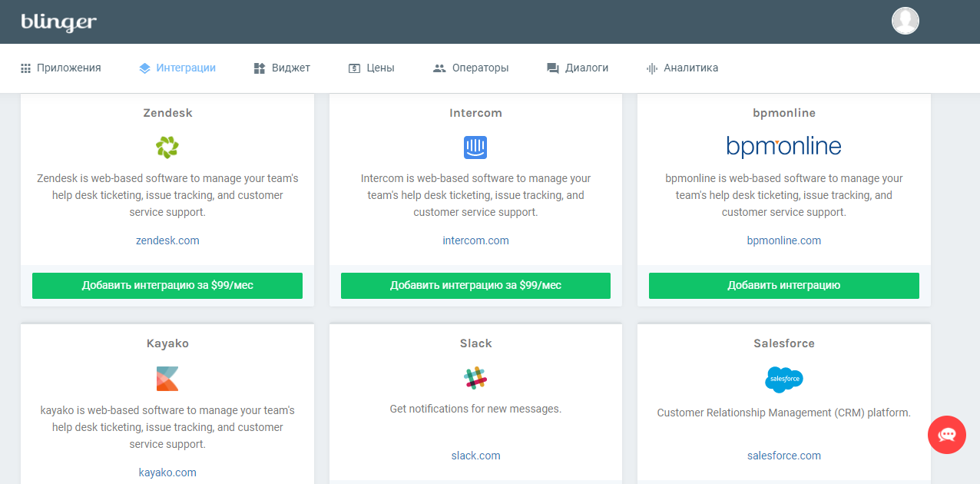Follow the intercom.com link
The image size is (980, 484).
point(475,240)
